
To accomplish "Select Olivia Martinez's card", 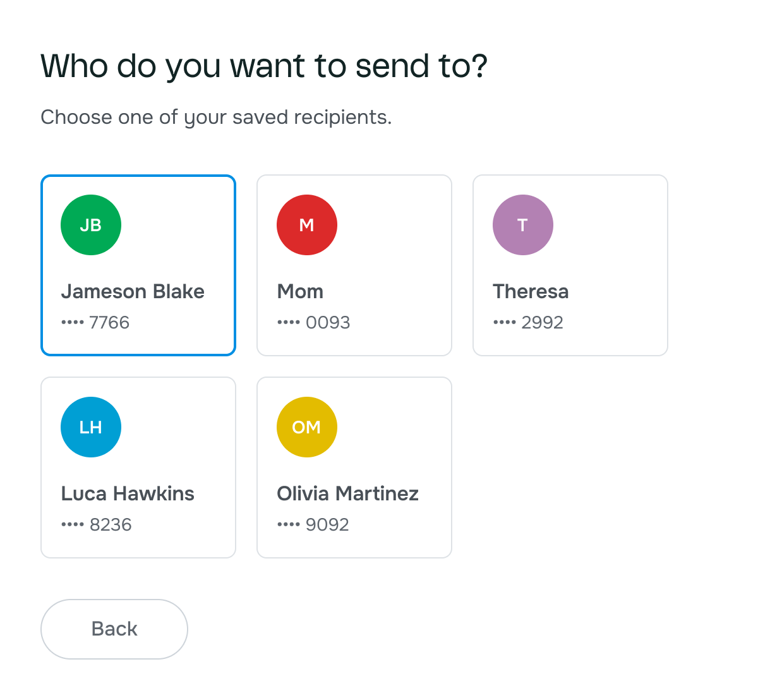I will point(354,468).
